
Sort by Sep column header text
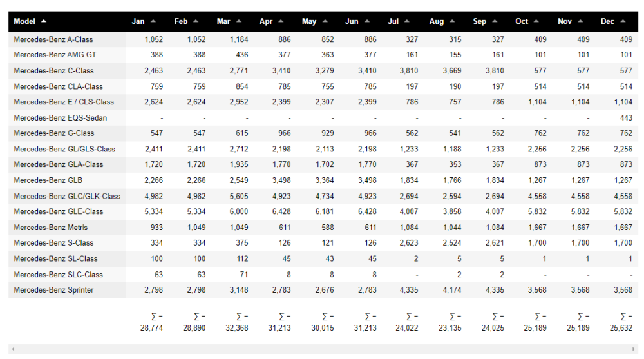479,21
